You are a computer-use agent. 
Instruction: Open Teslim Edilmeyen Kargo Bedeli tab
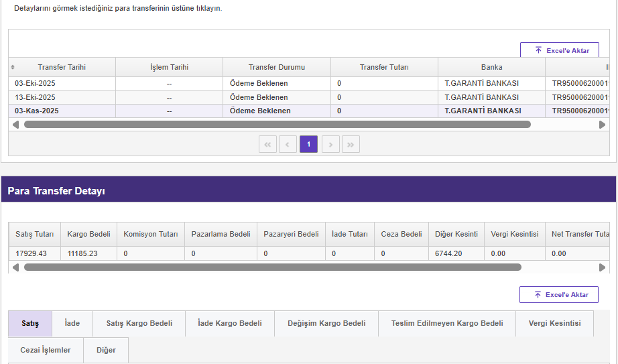(447, 323)
